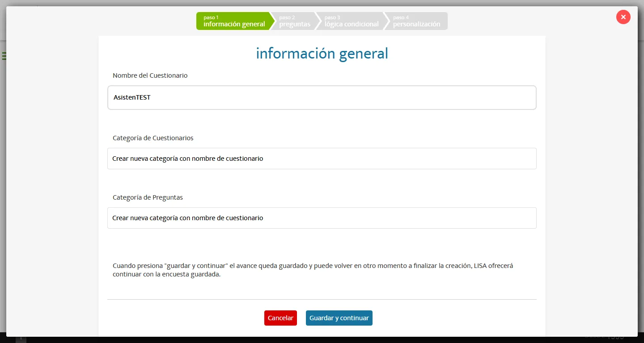Open the sidebar hamburger menu icon
The width and height of the screenshot is (644, 343).
click(4, 55)
